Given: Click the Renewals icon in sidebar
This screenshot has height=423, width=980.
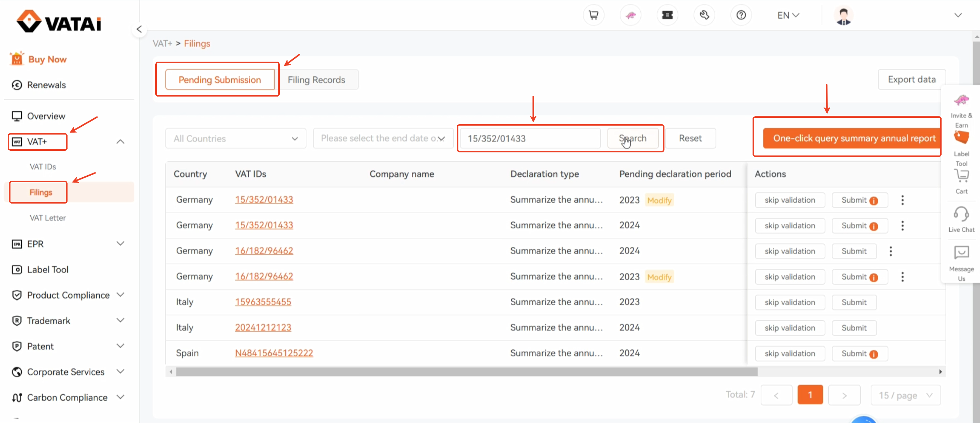Looking at the screenshot, I should click(x=17, y=85).
